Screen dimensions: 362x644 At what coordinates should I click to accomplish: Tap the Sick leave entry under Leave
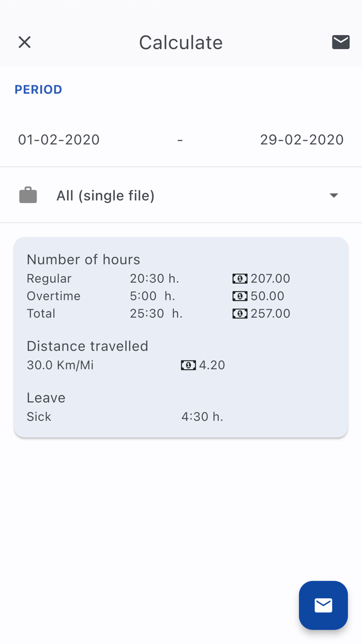coord(39,417)
